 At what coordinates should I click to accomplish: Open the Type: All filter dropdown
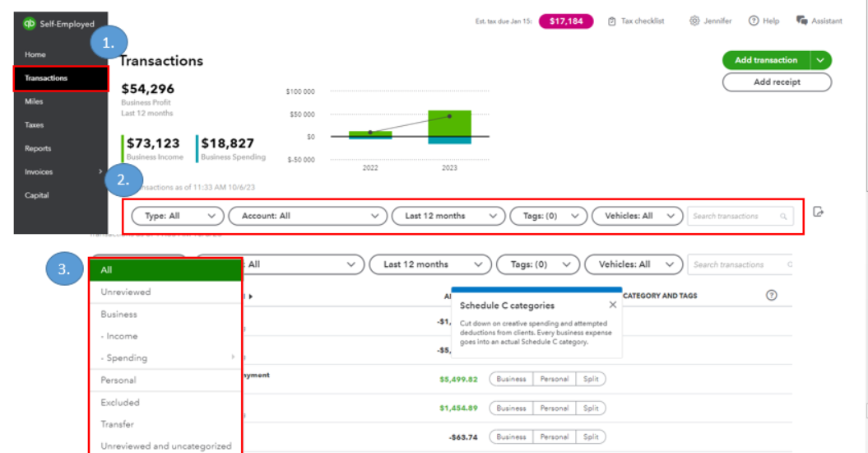point(178,216)
